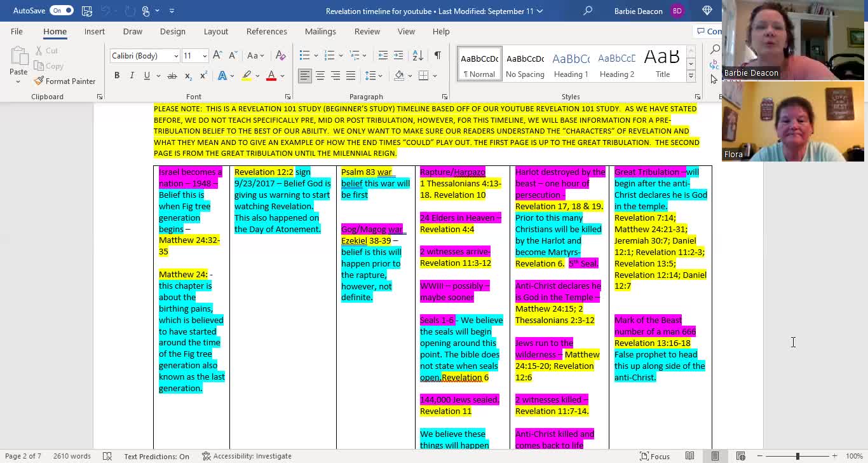Toggle Underline formatting

click(x=147, y=76)
